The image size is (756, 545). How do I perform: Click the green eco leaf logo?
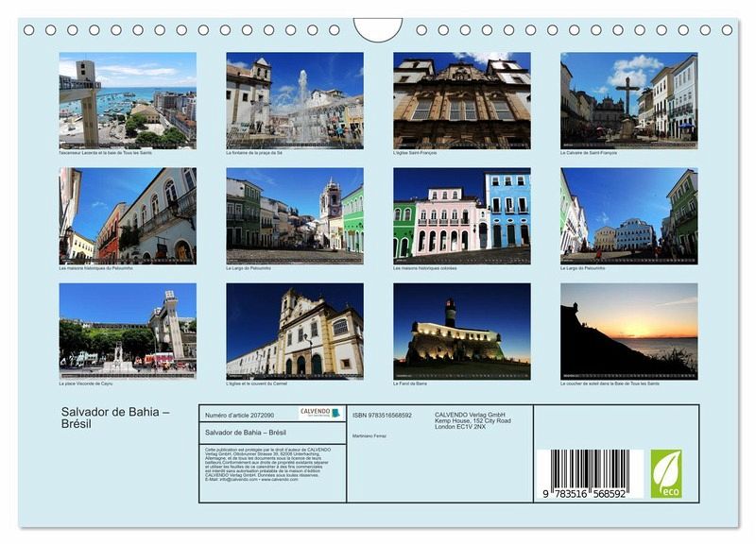pos(666,473)
